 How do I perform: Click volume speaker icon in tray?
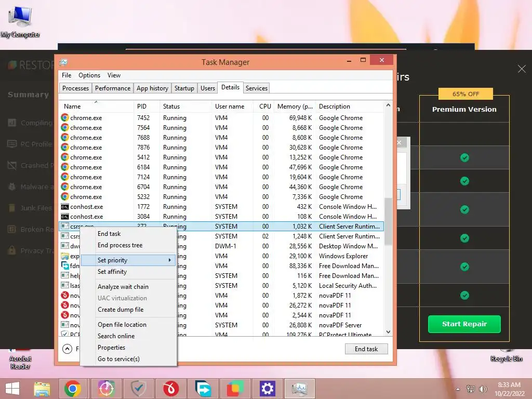coord(483,389)
